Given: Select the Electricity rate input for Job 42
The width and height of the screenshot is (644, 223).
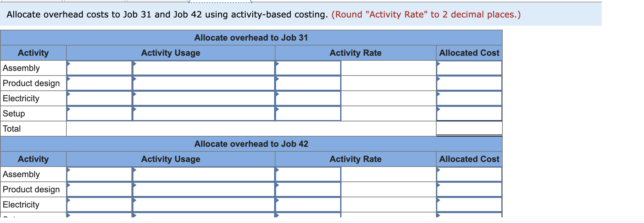Looking at the screenshot, I should click(307, 205).
